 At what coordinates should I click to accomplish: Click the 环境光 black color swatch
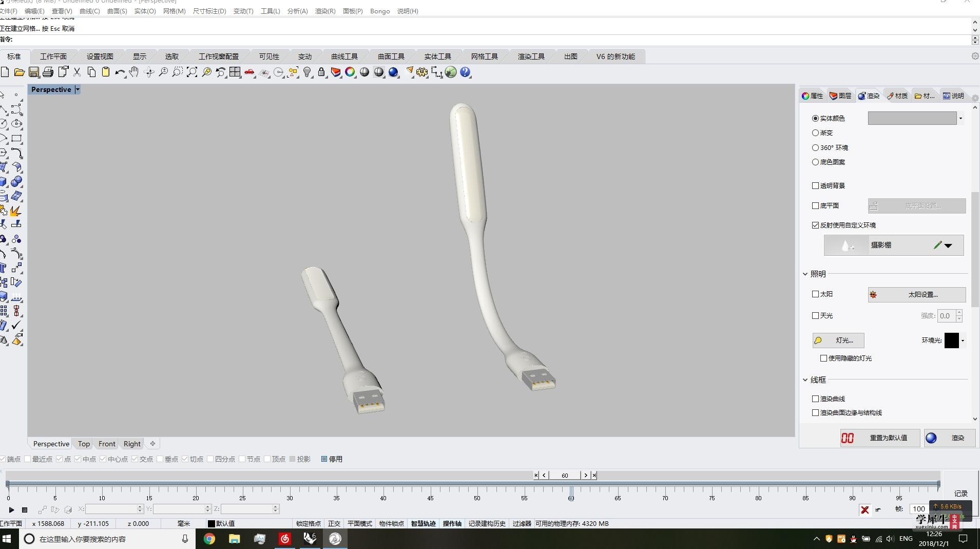coord(952,340)
